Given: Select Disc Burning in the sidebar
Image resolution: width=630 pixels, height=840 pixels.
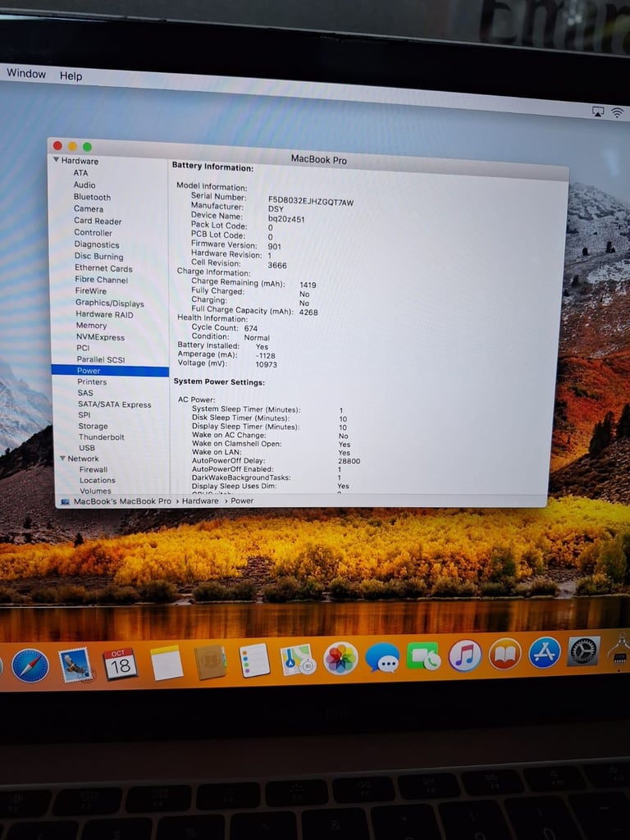Looking at the screenshot, I should pyautogui.click(x=98, y=256).
